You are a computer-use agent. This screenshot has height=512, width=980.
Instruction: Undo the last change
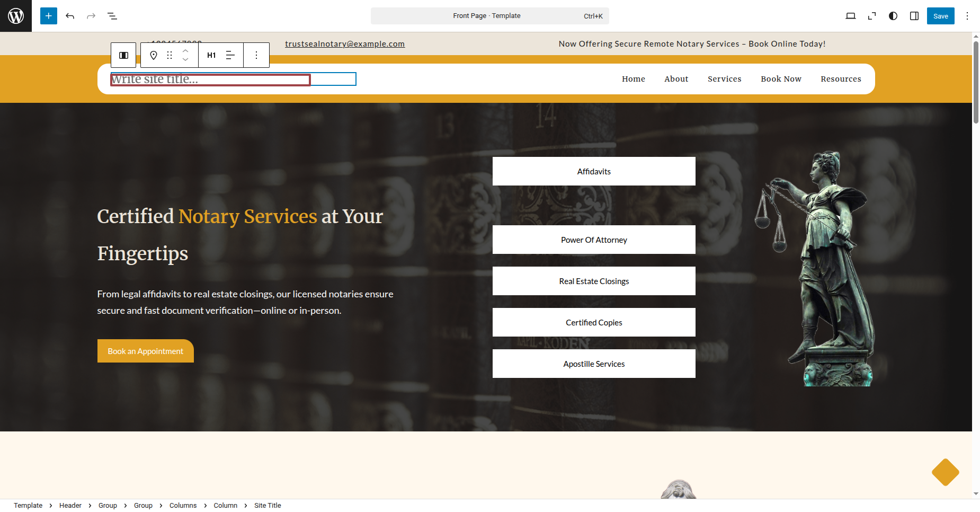click(x=70, y=16)
